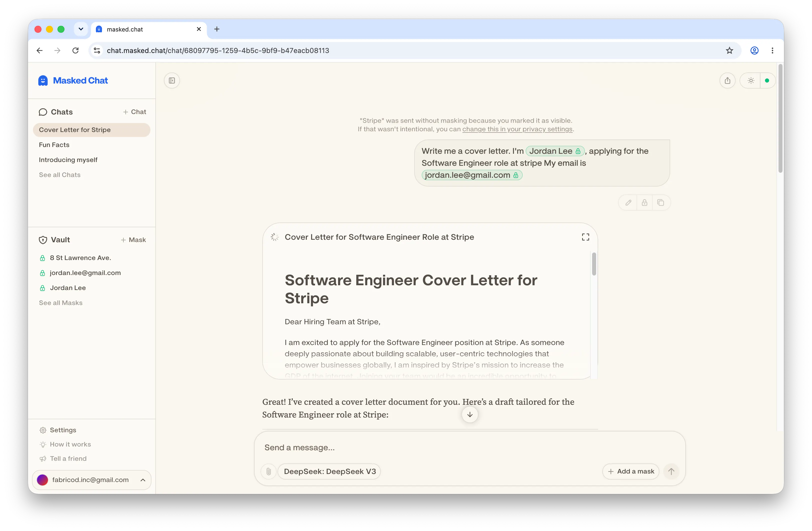This screenshot has height=531, width=812.
Task: Click the Masked Chat ghost logo
Action: (43, 80)
